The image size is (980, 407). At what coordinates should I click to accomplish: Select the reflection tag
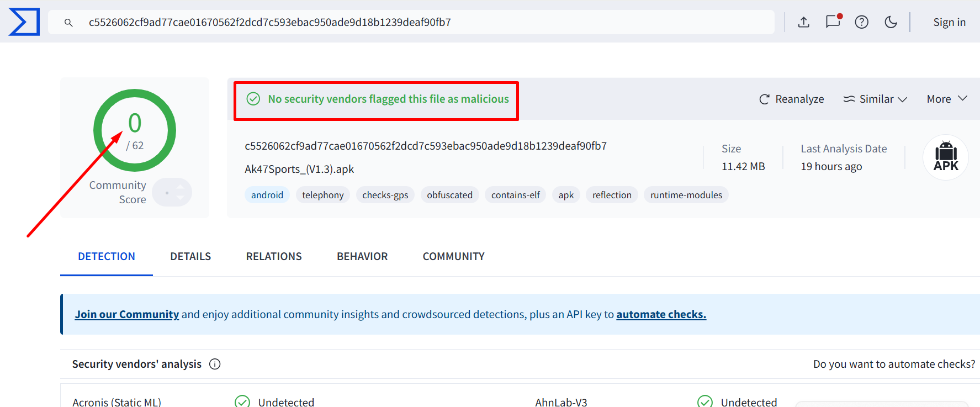pos(612,195)
